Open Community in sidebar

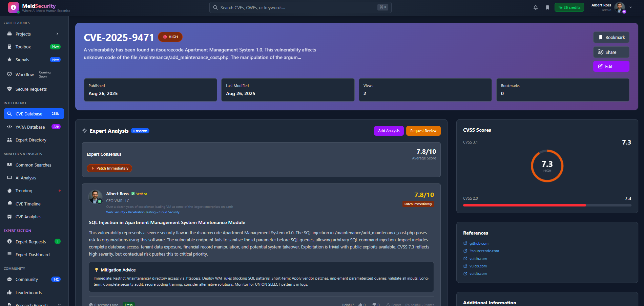34,280
